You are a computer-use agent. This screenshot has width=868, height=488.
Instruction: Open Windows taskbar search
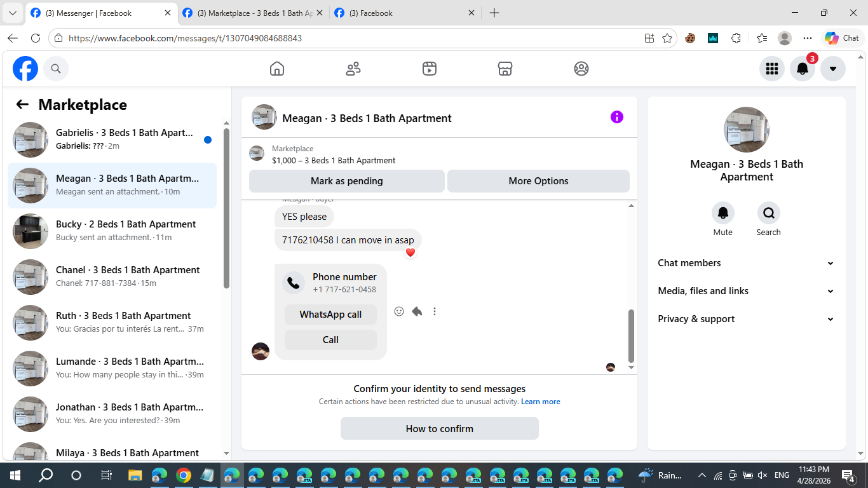click(46, 475)
